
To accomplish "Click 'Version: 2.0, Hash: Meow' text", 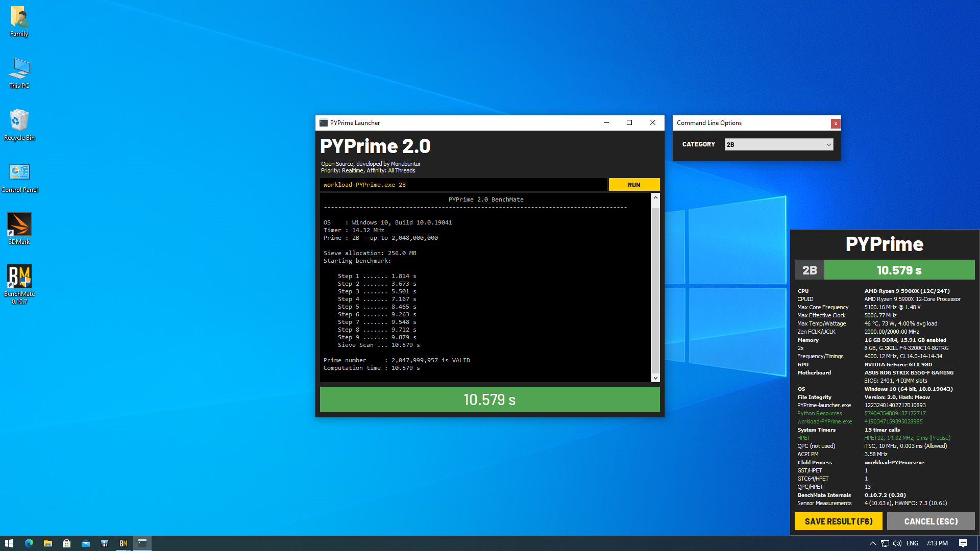I will [x=897, y=397].
